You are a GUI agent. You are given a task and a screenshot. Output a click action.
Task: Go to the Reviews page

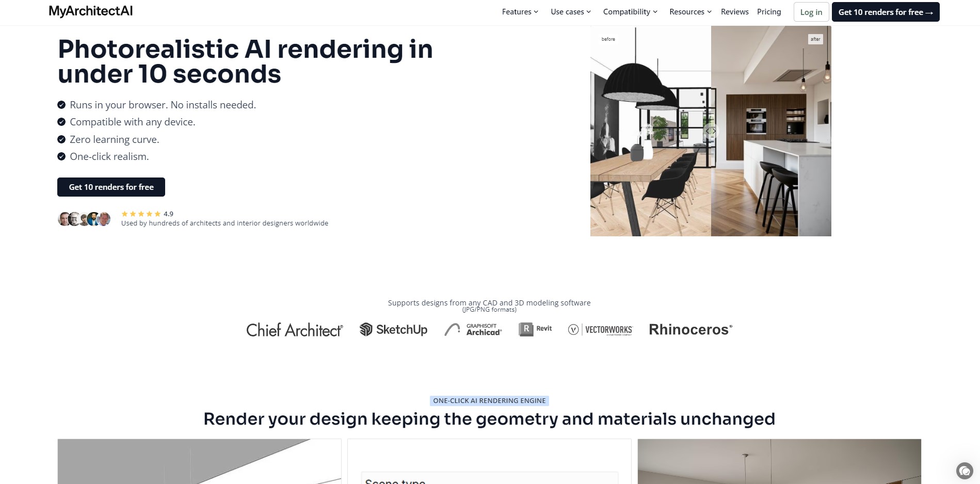click(734, 12)
